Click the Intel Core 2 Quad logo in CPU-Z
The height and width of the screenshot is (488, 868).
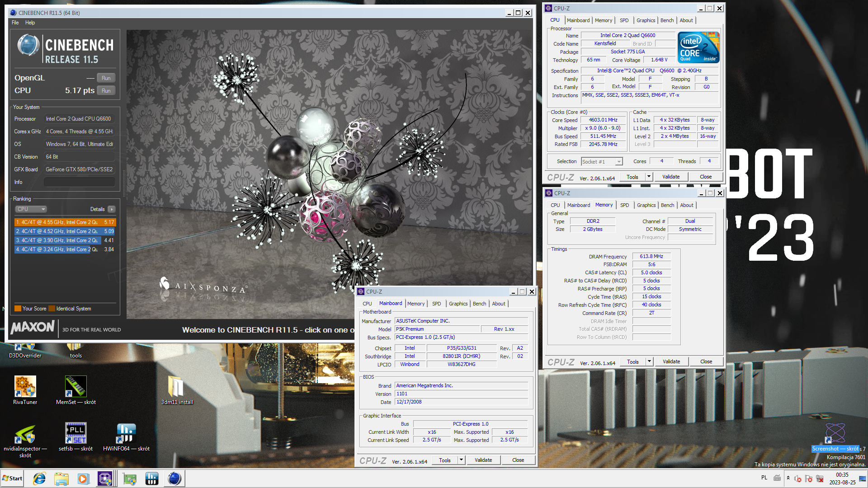[x=699, y=47]
